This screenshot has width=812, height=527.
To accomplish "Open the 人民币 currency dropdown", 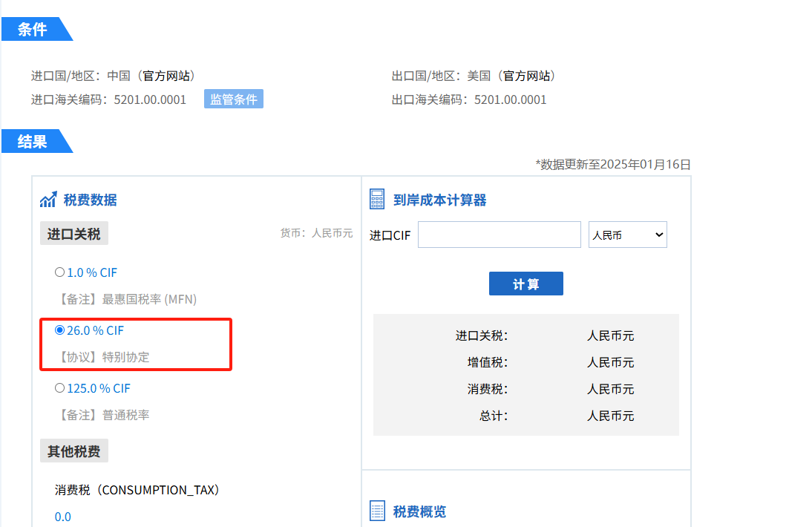I will point(627,235).
